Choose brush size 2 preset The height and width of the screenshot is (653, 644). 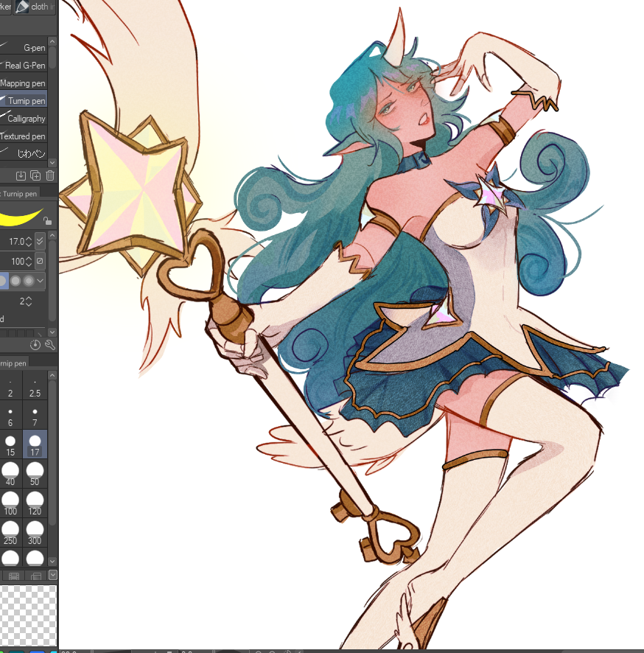click(x=10, y=386)
